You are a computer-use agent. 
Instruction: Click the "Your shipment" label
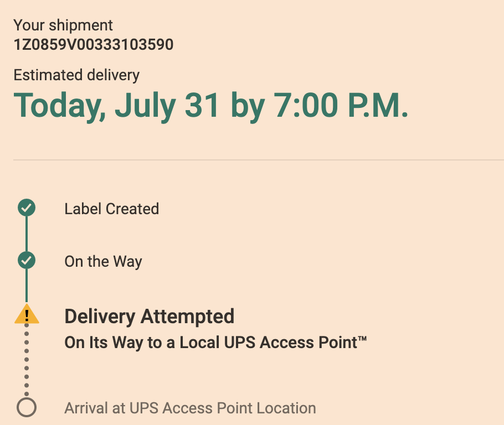pyautogui.click(x=63, y=25)
